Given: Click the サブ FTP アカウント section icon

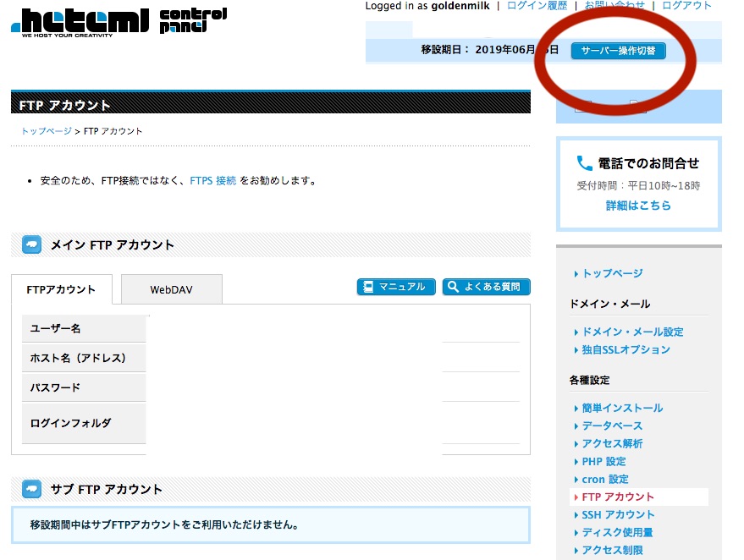Looking at the screenshot, I should 32,489.
